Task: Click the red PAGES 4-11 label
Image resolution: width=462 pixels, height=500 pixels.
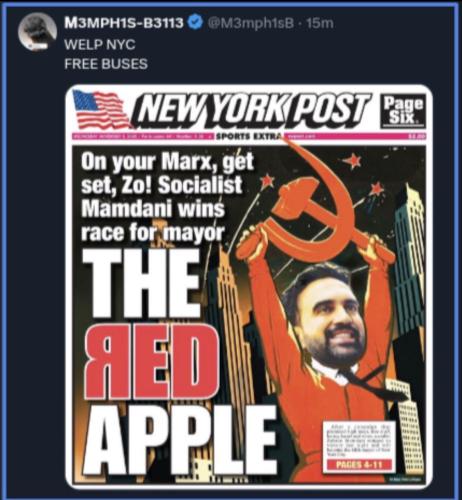Action: [358, 464]
